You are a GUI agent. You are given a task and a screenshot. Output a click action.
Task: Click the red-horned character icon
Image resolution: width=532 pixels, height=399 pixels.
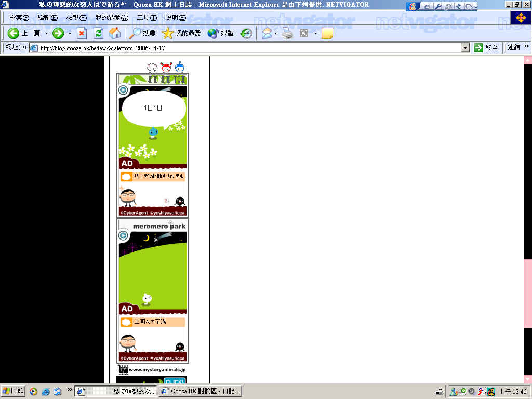[x=166, y=68]
